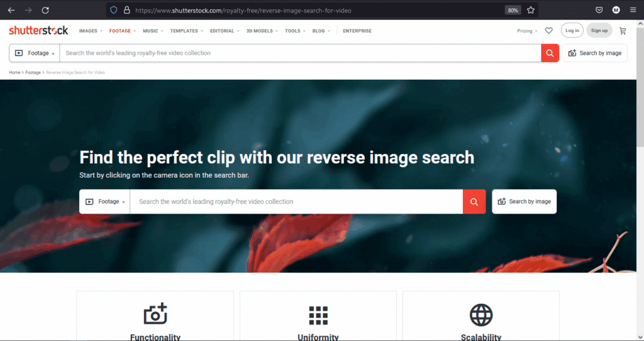Go to the ENTERPRISE page

coord(357,31)
